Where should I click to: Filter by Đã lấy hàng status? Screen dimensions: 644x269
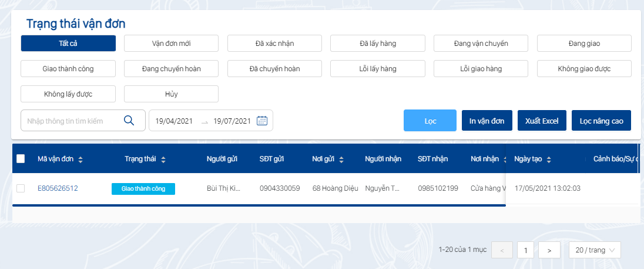377,43
